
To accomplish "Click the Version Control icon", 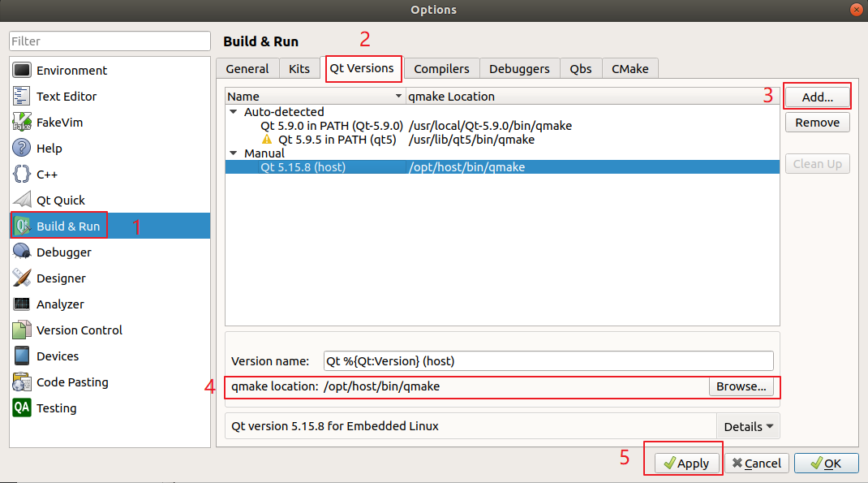I will [22, 330].
